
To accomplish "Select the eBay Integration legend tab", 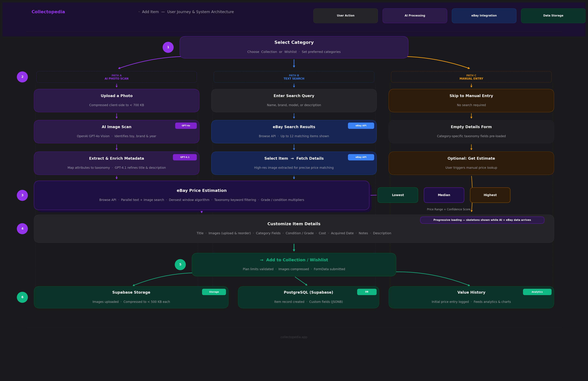I will [x=484, y=16].
